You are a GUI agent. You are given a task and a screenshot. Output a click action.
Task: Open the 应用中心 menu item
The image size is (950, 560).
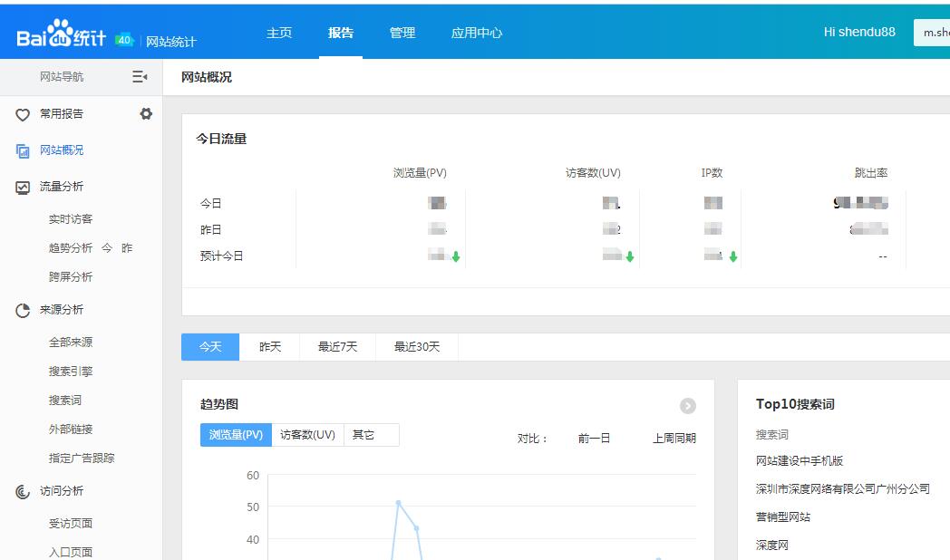[476, 33]
